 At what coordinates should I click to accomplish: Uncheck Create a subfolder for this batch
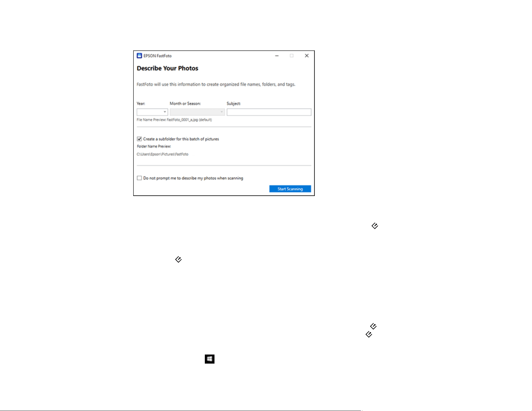pos(139,139)
